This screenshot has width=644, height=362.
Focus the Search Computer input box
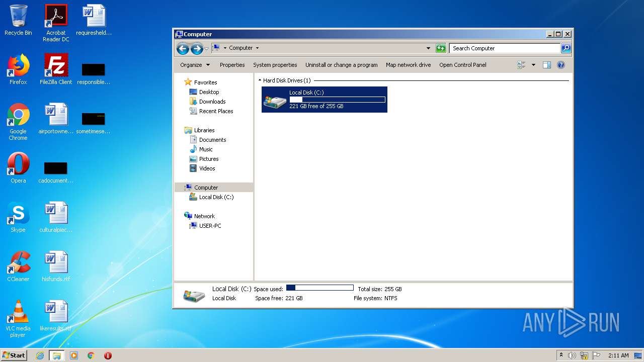tap(505, 48)
